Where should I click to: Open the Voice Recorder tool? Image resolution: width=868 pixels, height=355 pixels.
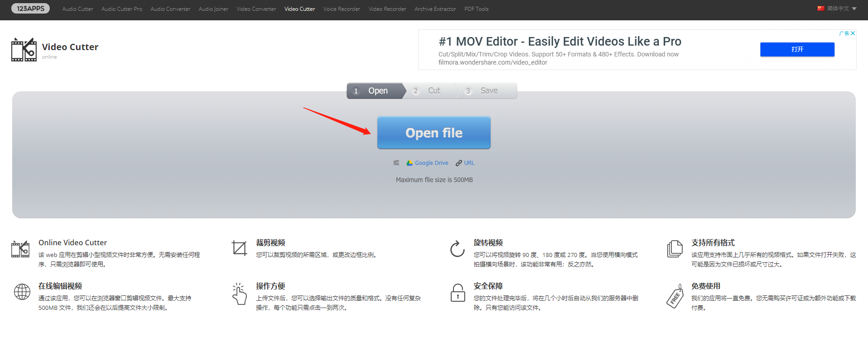342,9
